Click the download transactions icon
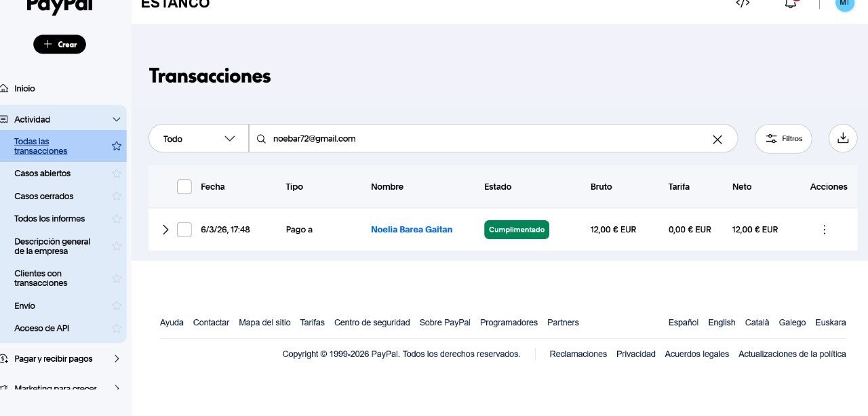 (x=843, y=138)
